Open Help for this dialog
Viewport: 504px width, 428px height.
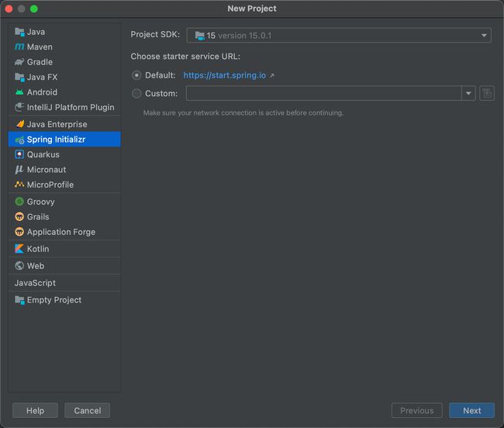pos(36,411)
